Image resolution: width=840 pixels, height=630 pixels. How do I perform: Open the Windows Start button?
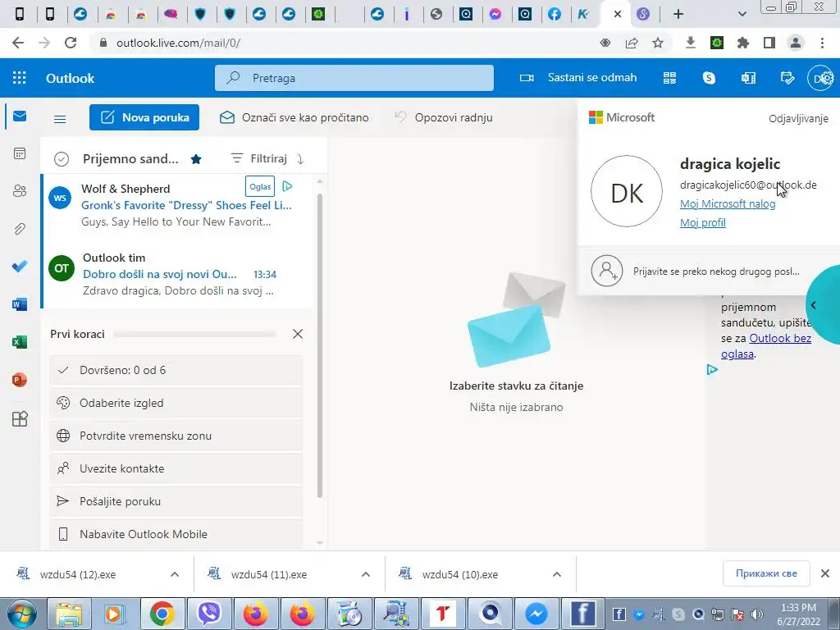tap(21, 614)
